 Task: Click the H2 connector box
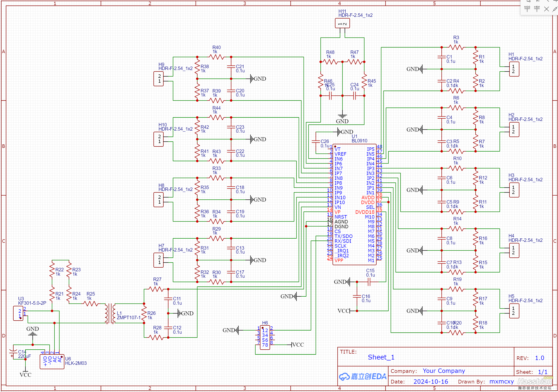click(514, 129)
